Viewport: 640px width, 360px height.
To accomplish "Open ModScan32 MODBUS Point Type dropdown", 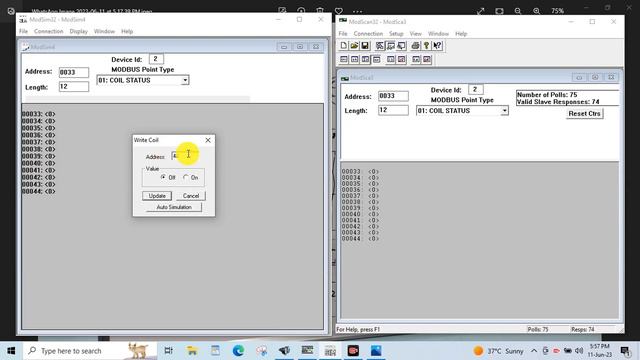I will click(x=504, y=111).
